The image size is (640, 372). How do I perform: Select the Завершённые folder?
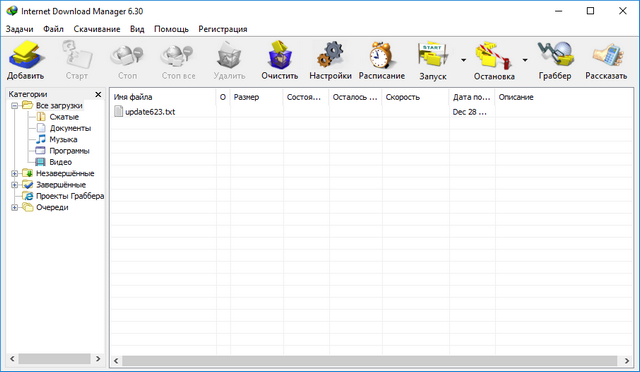[61, 185]
